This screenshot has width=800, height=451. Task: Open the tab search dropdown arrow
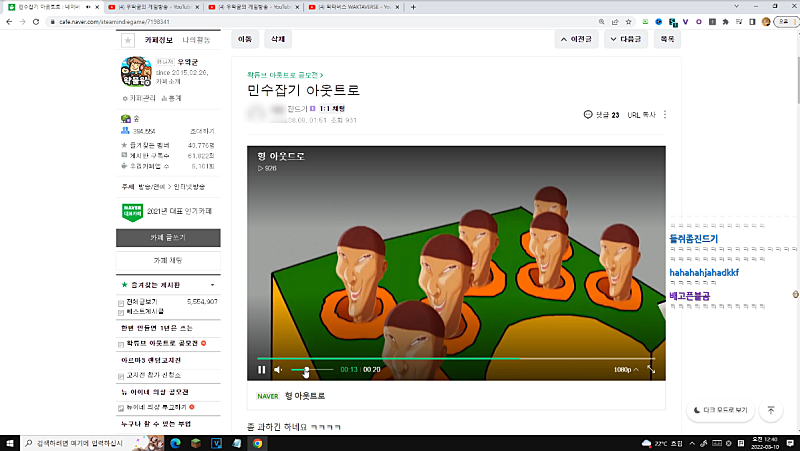[736, 6]
